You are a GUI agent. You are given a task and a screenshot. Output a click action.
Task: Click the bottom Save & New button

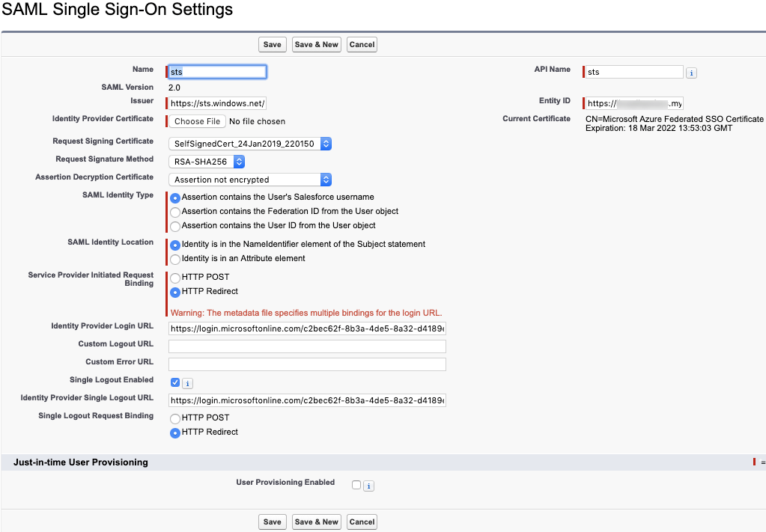point(317,522)
